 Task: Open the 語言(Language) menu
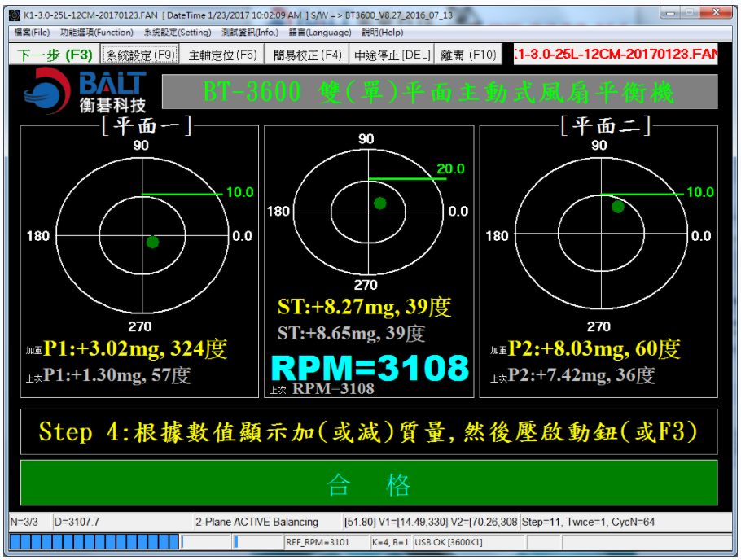(x=320, y=33)
